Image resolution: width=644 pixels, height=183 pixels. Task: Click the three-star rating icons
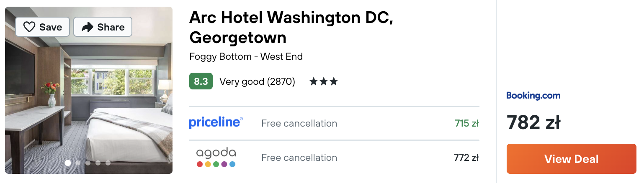(323, 81)
